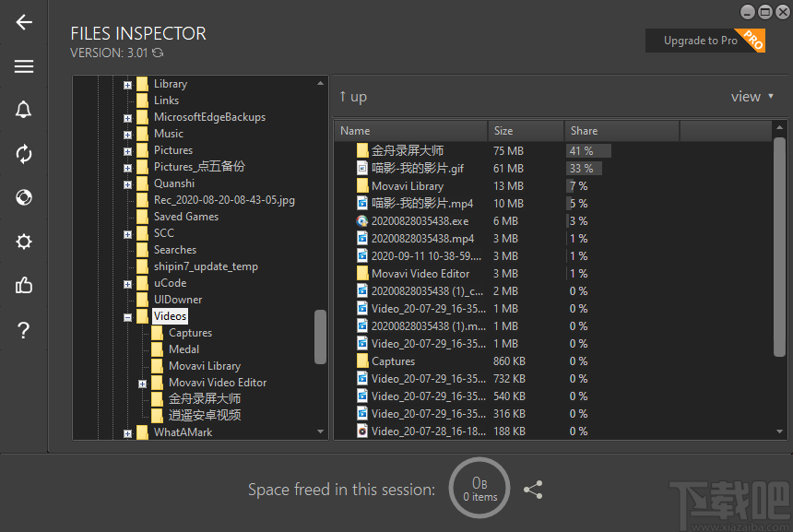The image size is (793, 532).
Task: Expand the Saved Games tree node
Action: (x=126, y=216)
